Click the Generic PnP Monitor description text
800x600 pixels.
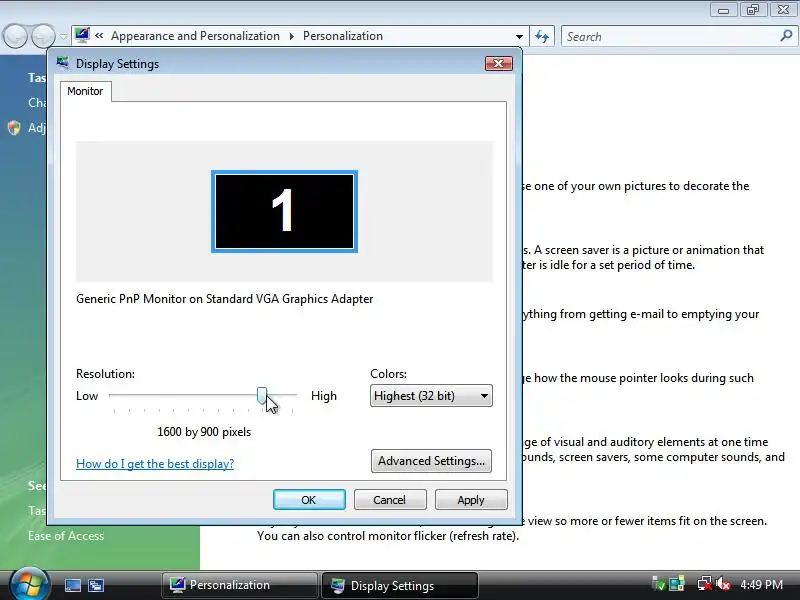[224, 299]
